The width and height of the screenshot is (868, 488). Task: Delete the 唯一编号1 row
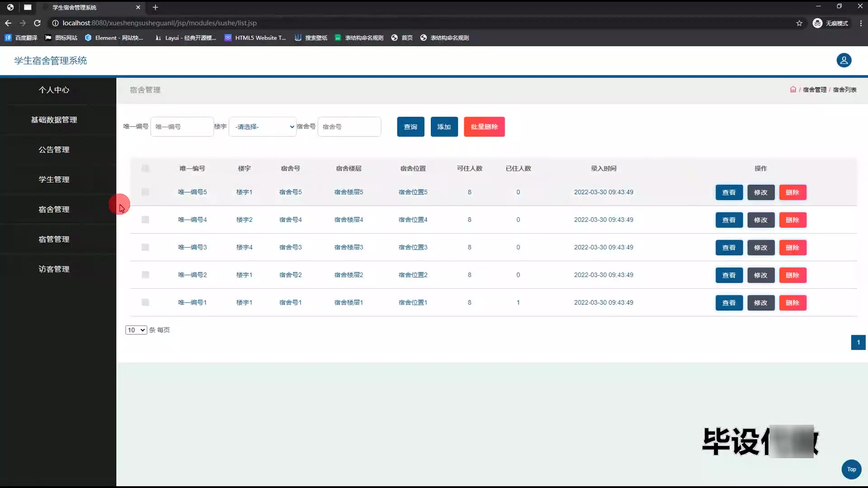[793, 303]
